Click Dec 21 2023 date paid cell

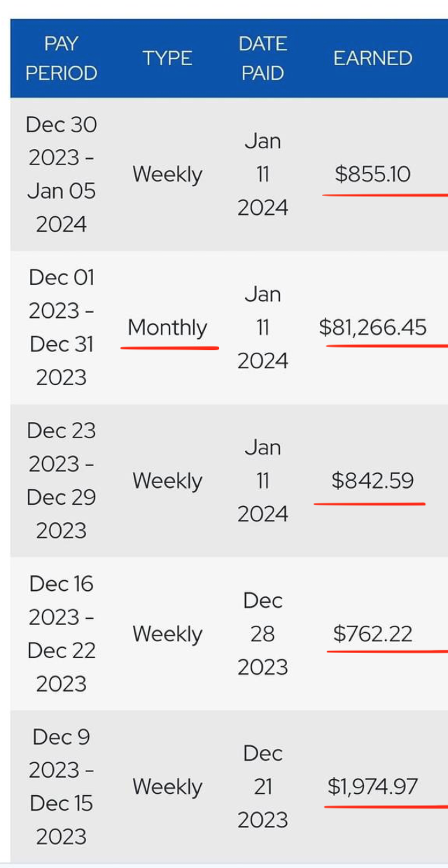[262, 787]
